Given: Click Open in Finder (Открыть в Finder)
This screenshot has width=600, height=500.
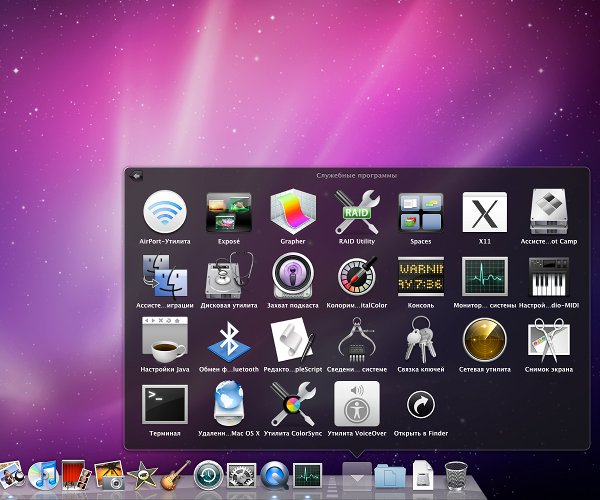Looking at the screenshot, I should (421, 403).
